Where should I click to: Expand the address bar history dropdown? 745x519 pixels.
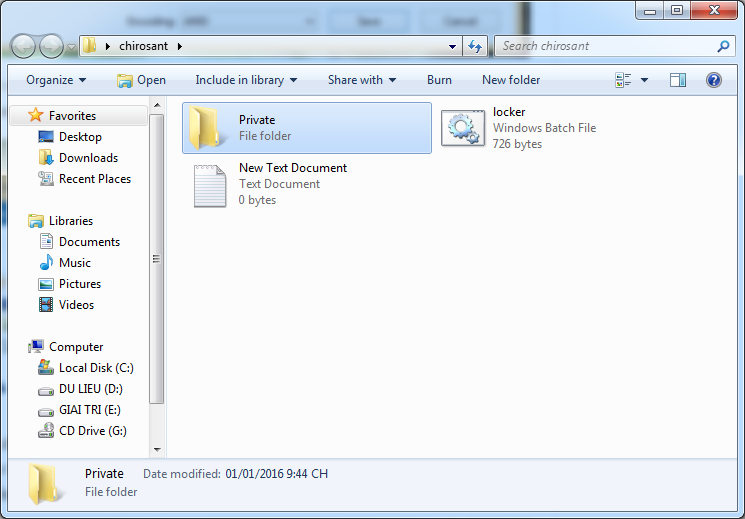(x=453, y=46)
